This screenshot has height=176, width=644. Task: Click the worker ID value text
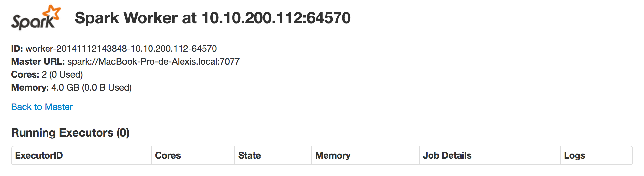pyautogui.click(x=121, y=49)
